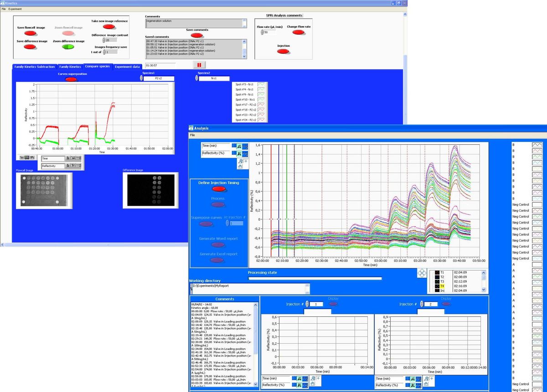The width and height of the screenshot is (547, 392).
Task: Click the graph palette icon under the Curves superposition plot
Action: [26, 158]
